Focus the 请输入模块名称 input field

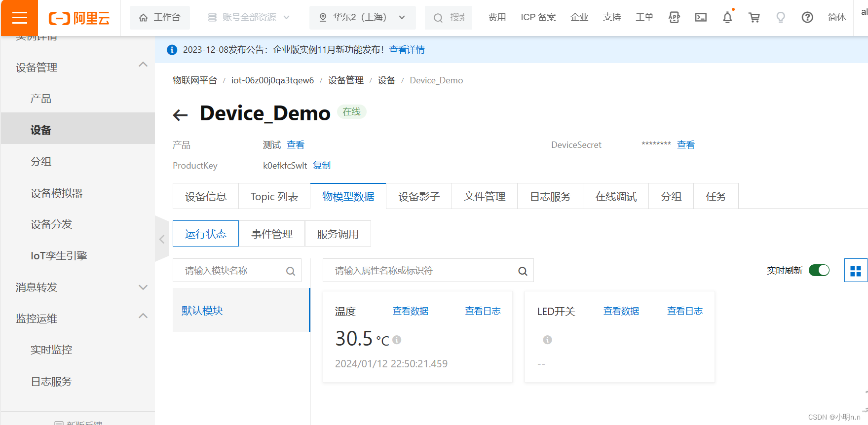tap(237, 271)
